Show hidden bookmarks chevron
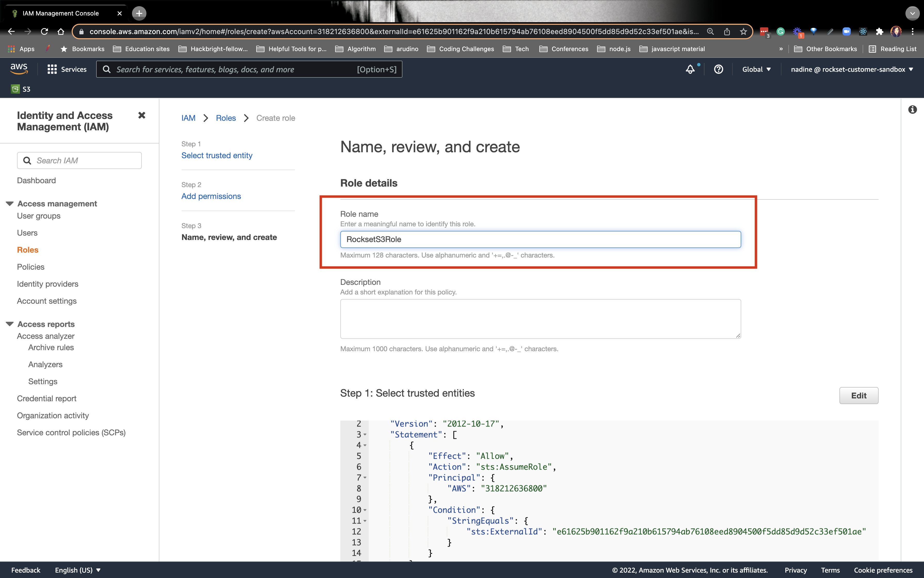This screenshot has width=924, height=578. coord(781,49)
